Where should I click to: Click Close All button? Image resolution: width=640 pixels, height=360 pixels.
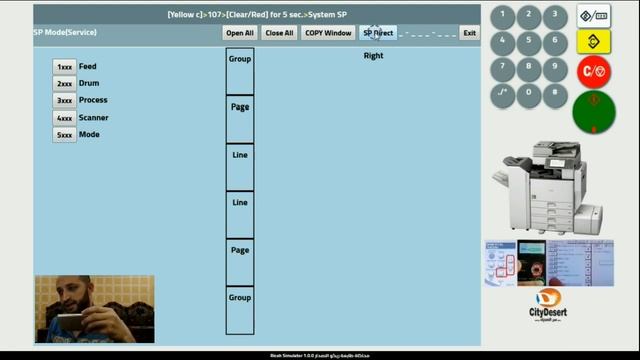tap(279, 33)
